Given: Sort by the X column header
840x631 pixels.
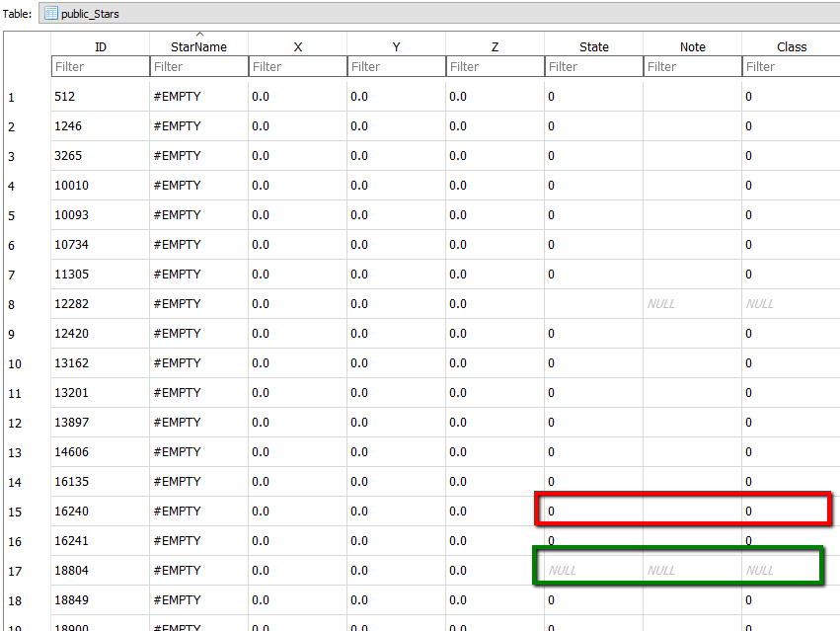Looking at the screenshot, I should click(x=297, y=47).
